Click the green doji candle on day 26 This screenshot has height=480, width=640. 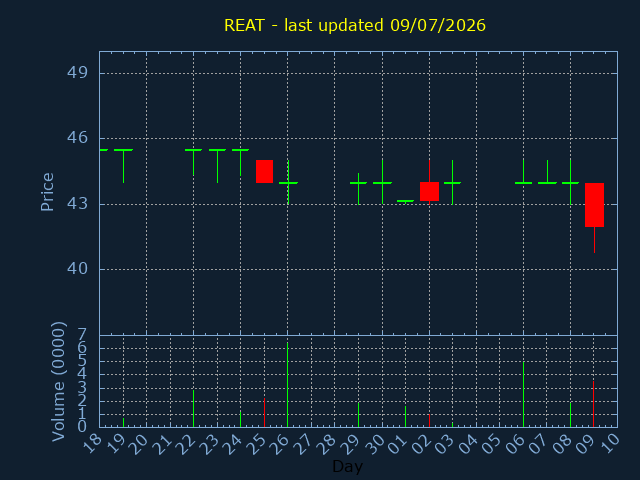click(x=288, y=182)
